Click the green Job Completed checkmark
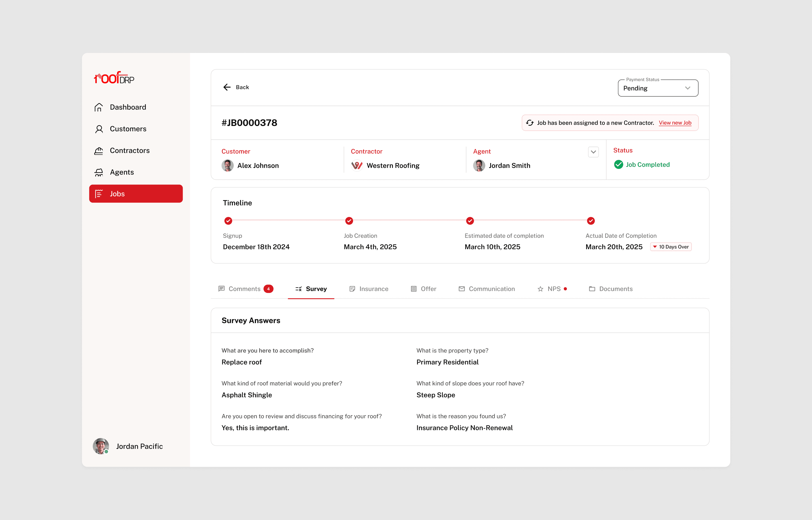 618,164
